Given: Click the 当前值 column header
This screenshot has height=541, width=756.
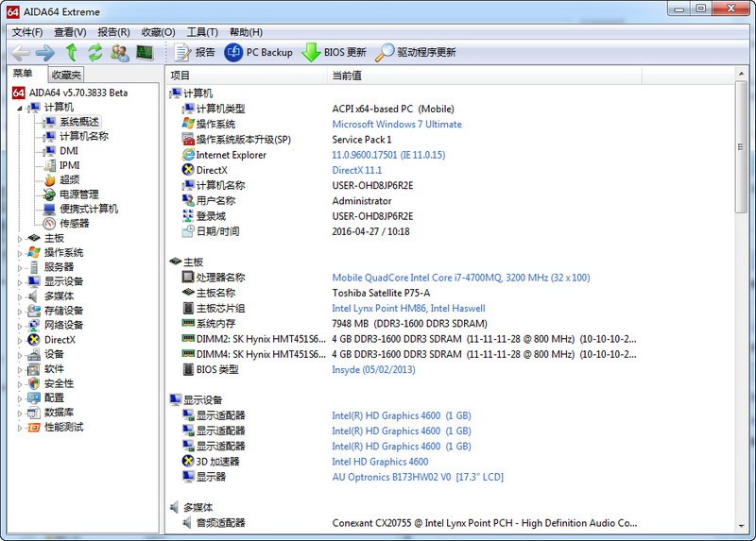Looking at the screenshot, I should coord(347,76).
